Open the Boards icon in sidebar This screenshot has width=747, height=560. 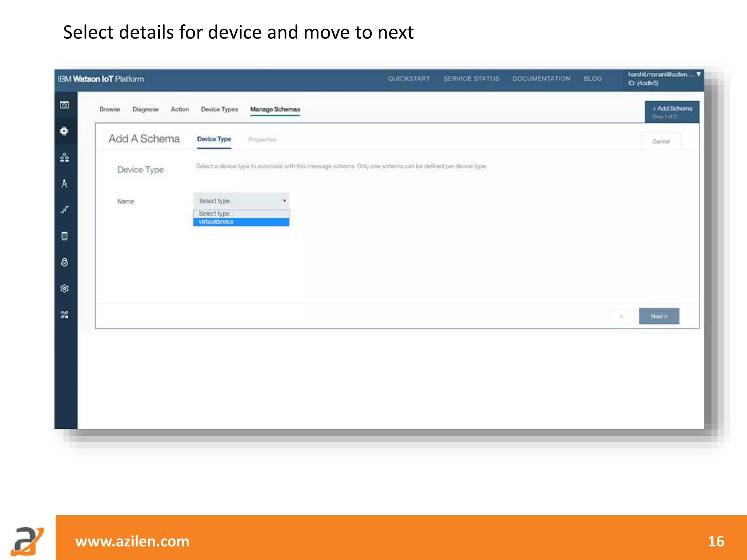[65, 105]
